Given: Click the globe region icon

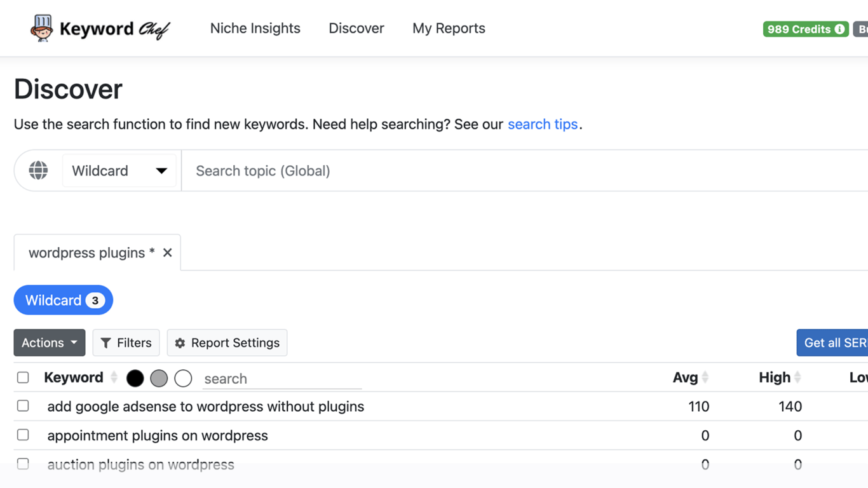Looking at the screenshot, I should [x=38, y=170].
